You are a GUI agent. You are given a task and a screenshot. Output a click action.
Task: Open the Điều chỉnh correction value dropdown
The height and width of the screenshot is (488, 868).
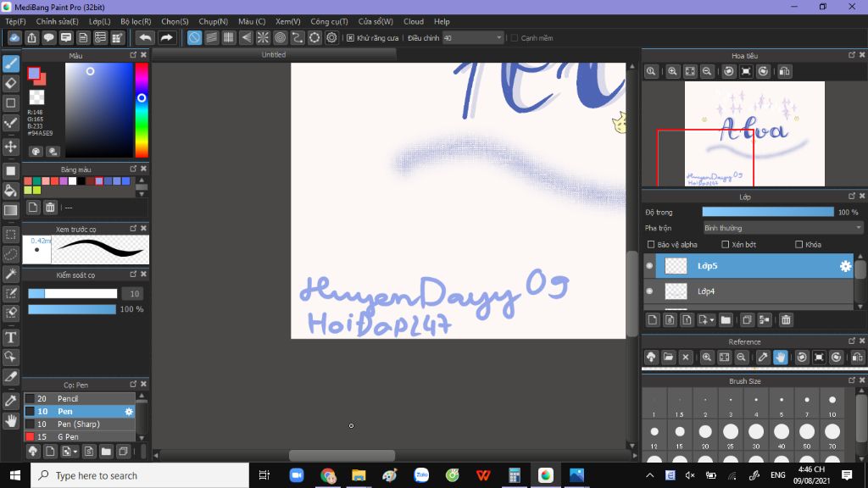point(473,37)
